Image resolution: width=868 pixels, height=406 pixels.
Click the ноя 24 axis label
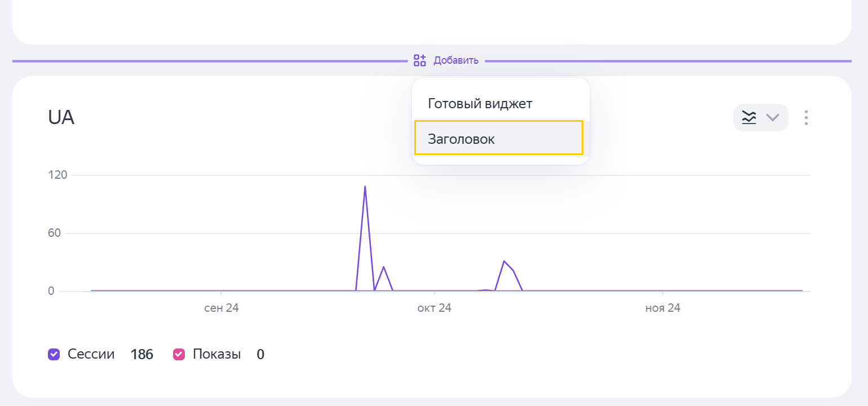[662, 308]
